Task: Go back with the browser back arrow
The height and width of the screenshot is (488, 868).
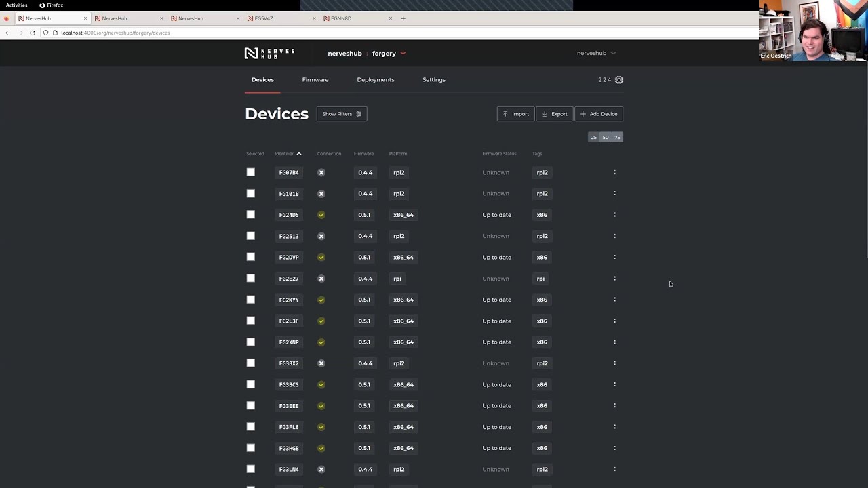Action: tap(8, 33)
